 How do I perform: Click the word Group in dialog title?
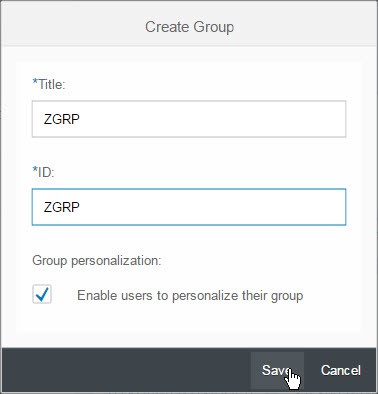click(214, 27)
